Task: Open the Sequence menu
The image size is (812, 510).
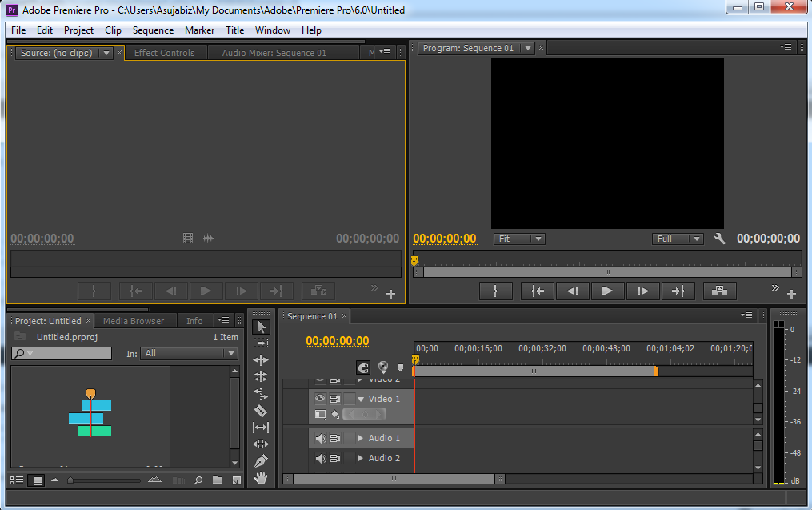Action: [x=153, y=30]
